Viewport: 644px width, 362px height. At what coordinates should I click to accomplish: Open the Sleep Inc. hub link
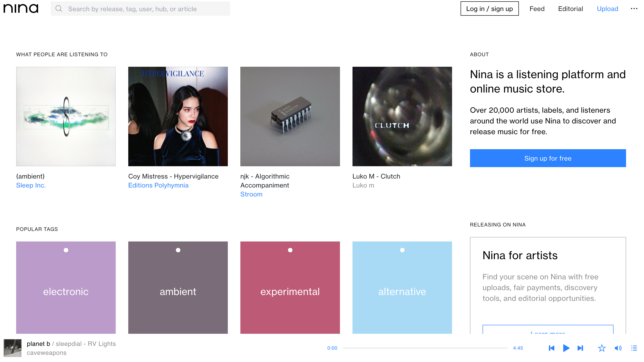click(x=31, y=185)
